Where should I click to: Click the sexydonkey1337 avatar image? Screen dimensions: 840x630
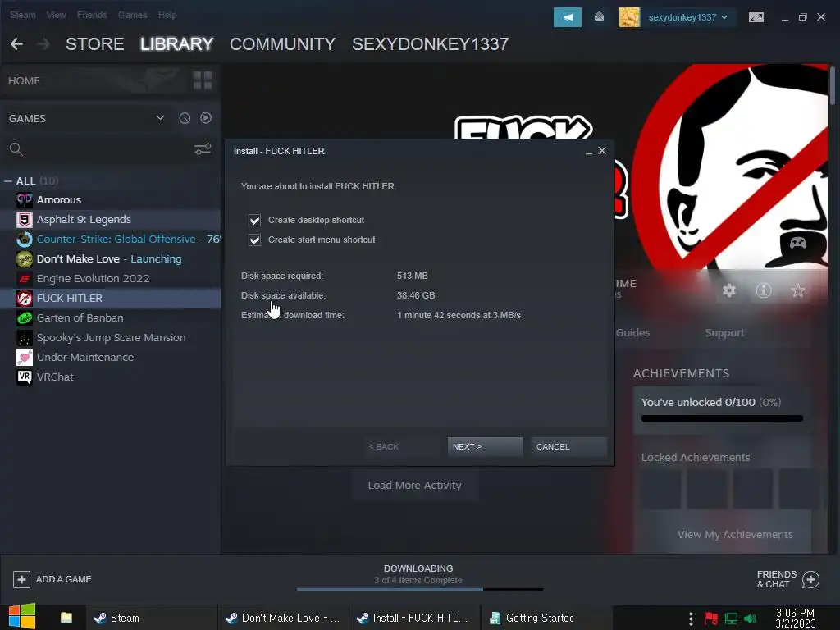click(629, 17)
